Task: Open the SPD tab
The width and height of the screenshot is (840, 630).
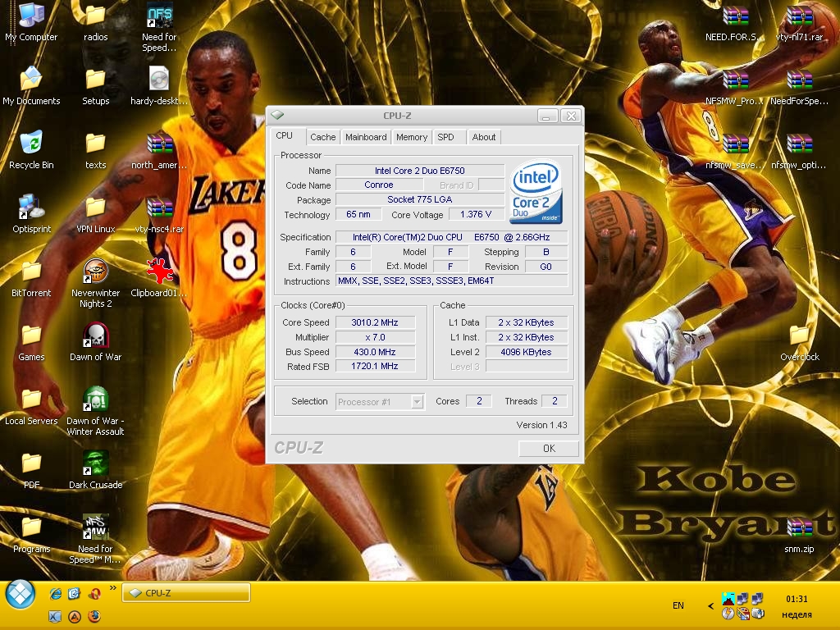Action: pyautogui.click(x=445, y=137)
